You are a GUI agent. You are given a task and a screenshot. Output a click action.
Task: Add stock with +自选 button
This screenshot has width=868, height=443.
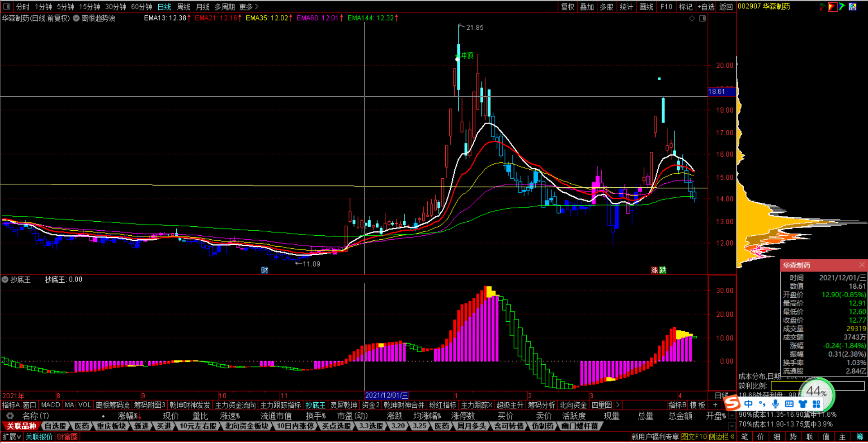click(706, 7)
